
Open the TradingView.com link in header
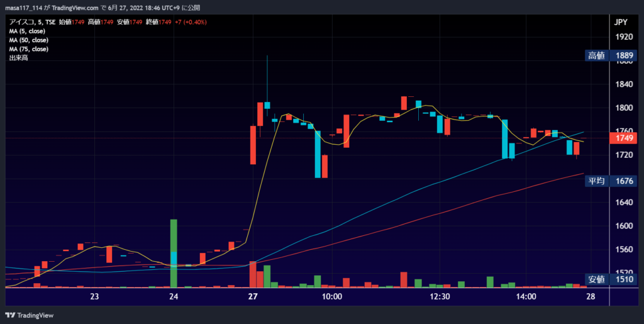(74, 8)
